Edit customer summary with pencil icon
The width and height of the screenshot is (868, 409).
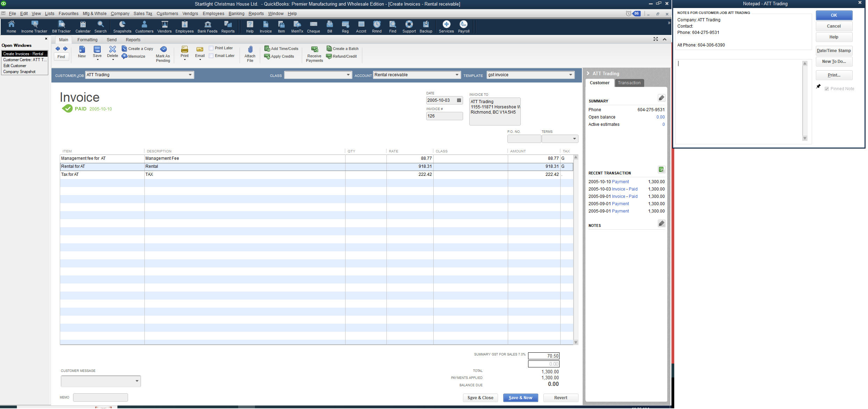(x=661, y=98)
